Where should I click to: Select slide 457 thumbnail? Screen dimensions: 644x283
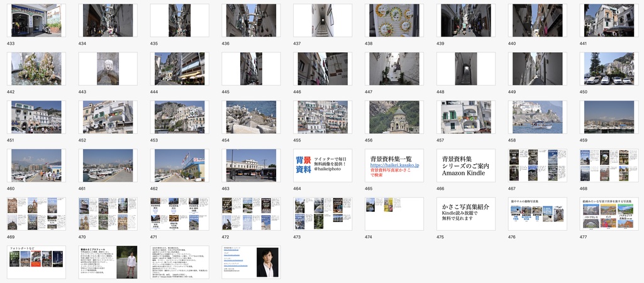[x=466, y=117]
